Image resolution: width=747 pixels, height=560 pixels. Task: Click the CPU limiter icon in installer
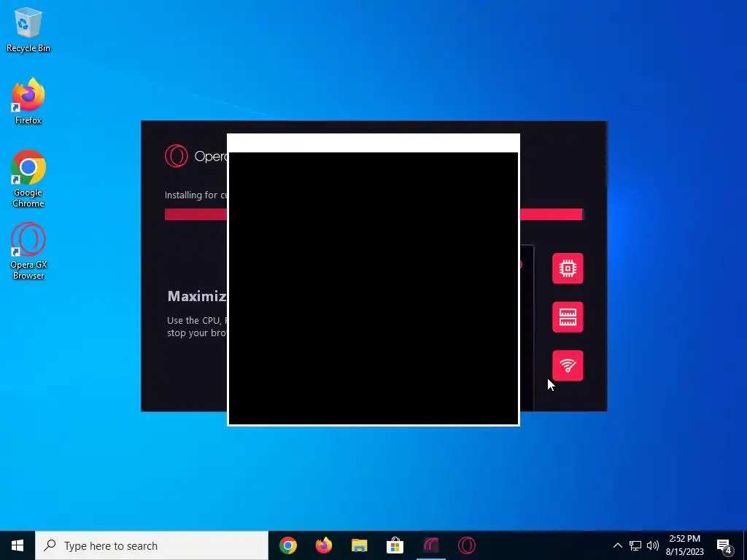pyautogui.click(x=568, y=268)
